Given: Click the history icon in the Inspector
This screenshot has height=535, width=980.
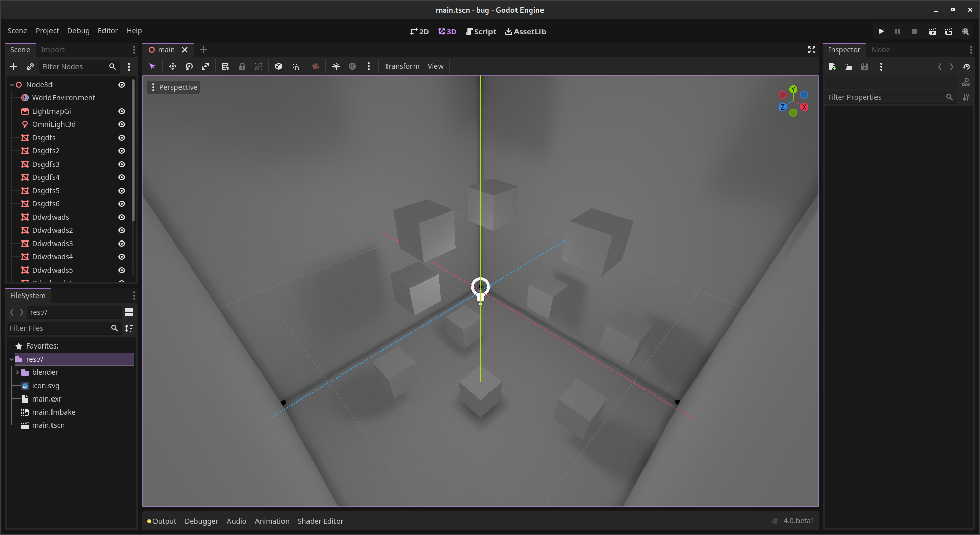Looking at the screenshot, I should 967,67.
